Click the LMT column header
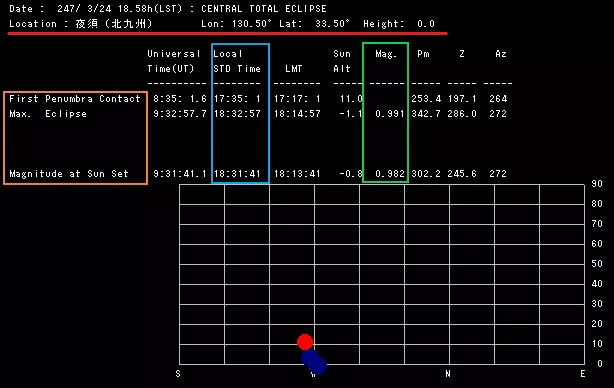Viewport: 614px width, 388px height. coord(294,69)
